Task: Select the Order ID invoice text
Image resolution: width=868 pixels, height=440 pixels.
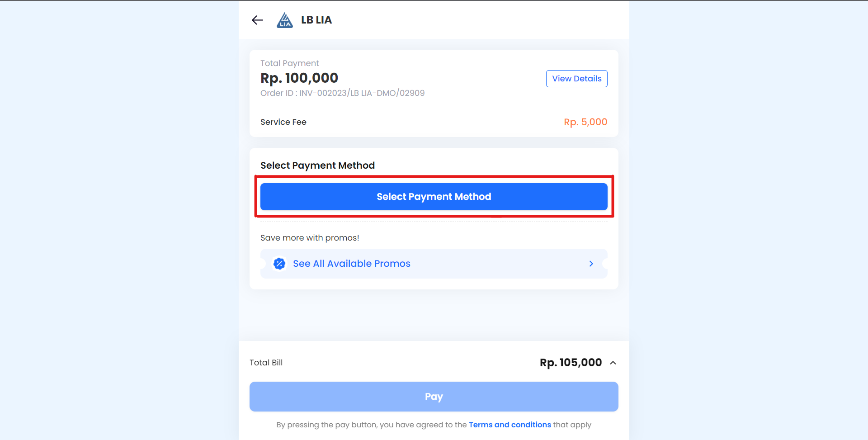Action: (342, 93)
